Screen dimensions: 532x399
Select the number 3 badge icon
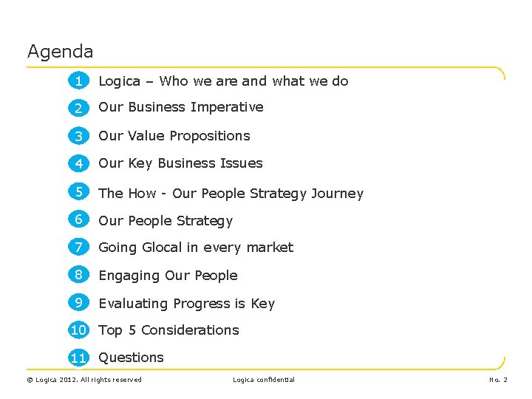pos(79,136)
